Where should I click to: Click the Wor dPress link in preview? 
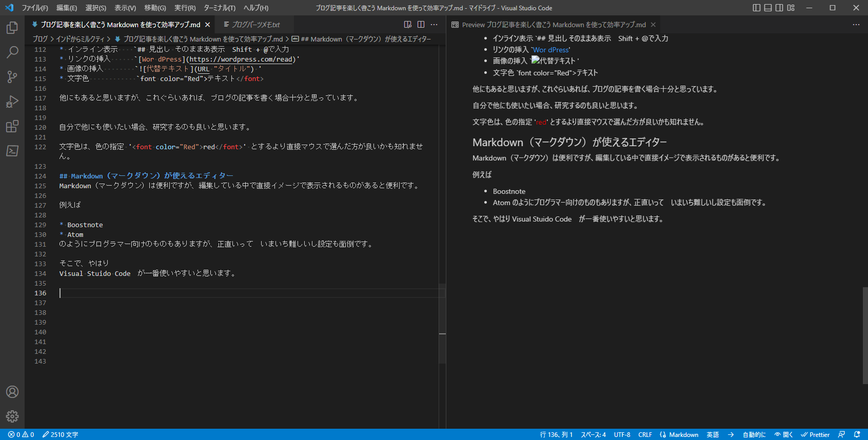point(551,50)
